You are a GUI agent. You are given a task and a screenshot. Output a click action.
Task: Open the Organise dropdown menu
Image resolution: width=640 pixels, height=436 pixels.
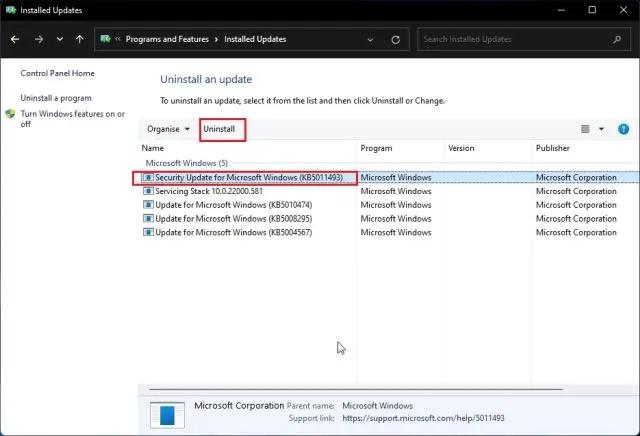pos(168,129)
